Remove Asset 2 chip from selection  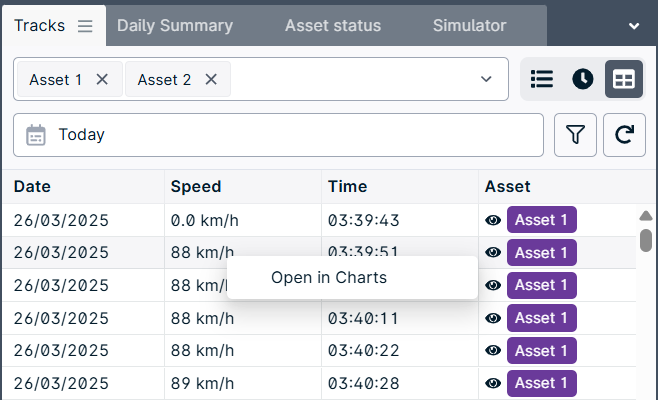211,79
